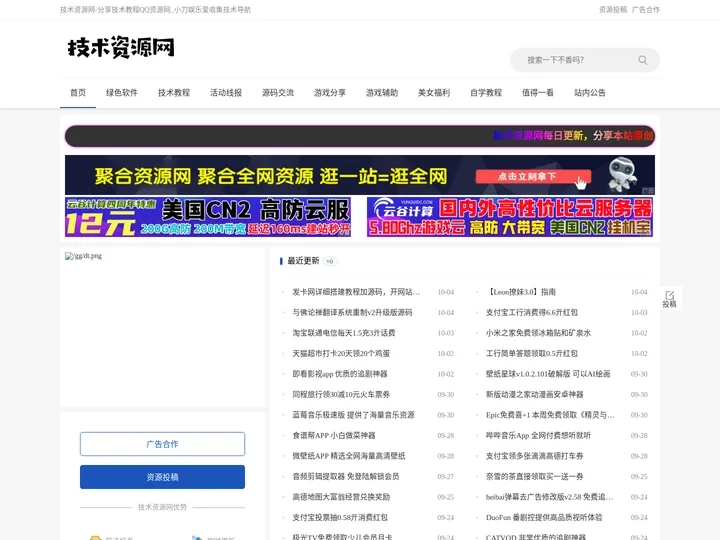
Task: Click the scrolling announcement marquee bar
Action: [x=360, y=136]
